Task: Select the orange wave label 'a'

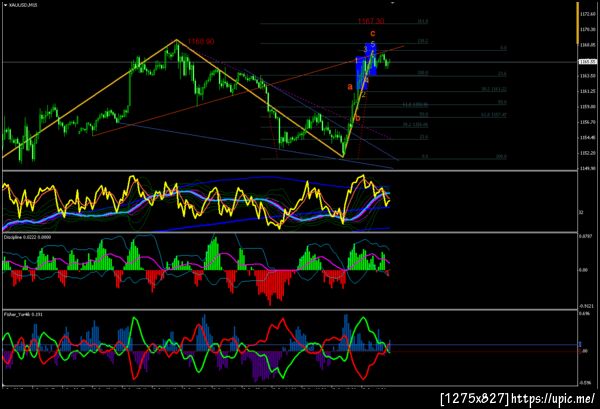Action: 350,87
